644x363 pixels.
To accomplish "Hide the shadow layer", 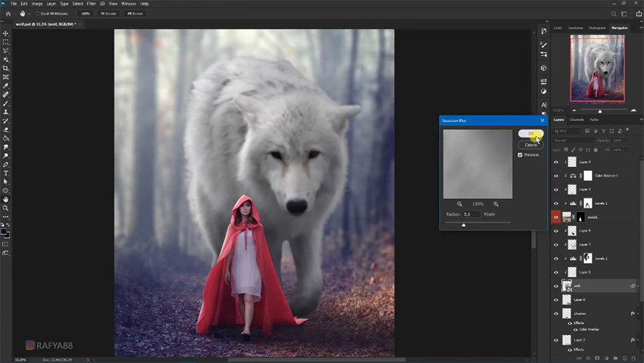I will click(556, 313).
